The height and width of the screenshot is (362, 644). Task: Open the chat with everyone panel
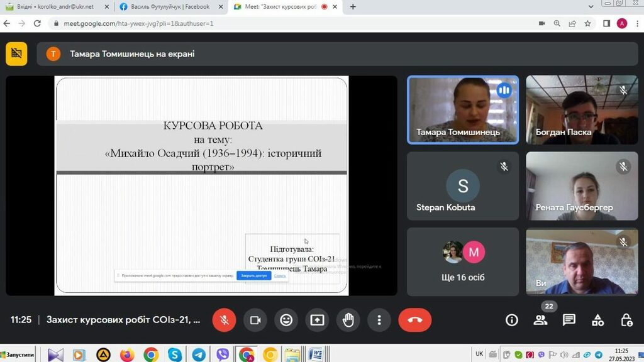pos(569,320)
